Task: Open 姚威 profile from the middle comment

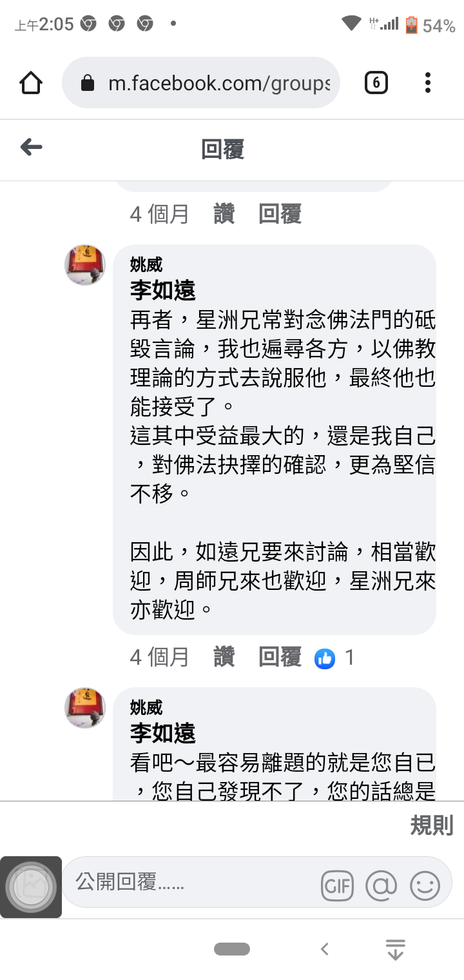Action: [146, 264]
